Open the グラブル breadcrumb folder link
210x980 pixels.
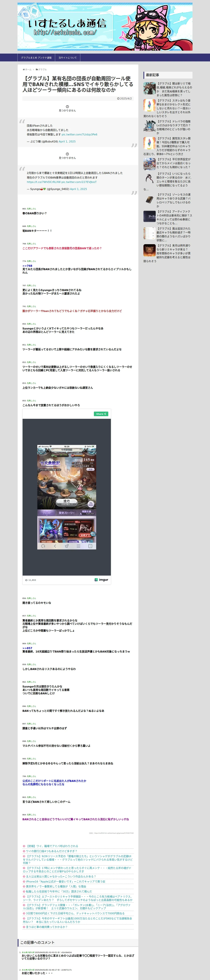(x=42, y=70)
